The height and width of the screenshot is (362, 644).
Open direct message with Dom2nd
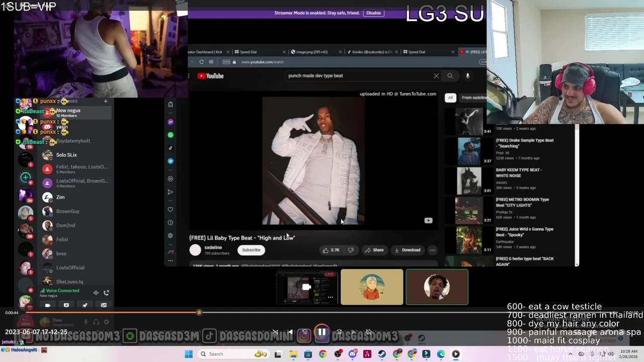pyautogui.click(x=75, y=225)
